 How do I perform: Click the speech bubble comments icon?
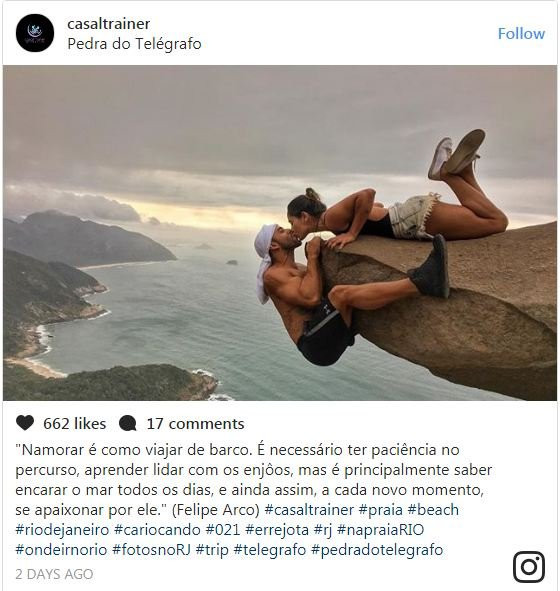[x=128, y=423]
